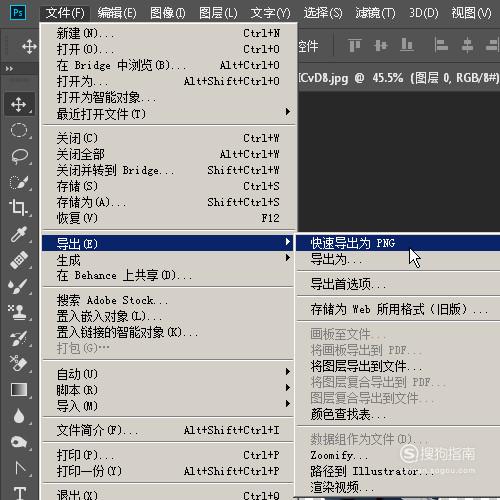
Task: Choose 搜索 Adobe Stock...
Action: click(168, 300)
